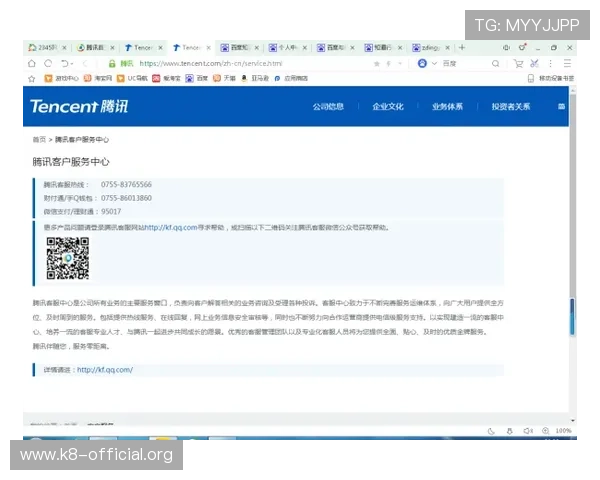Screen dimensions: 600x480
Task: Close the 个人中 tab
Action: click(305, 48)
